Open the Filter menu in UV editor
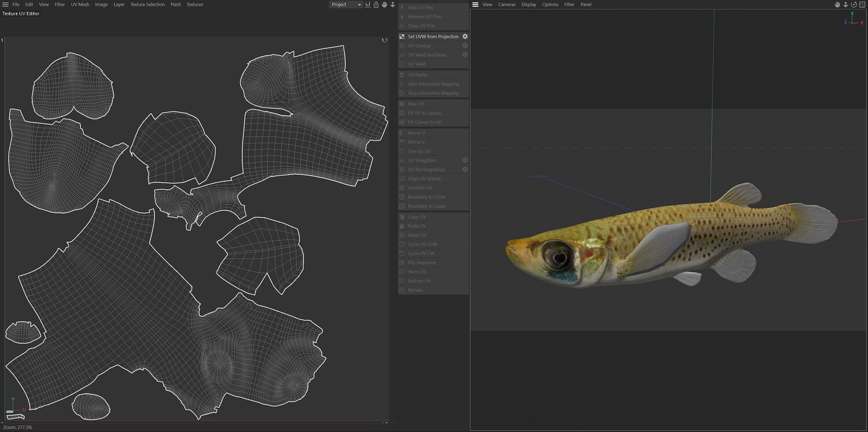 60,5
